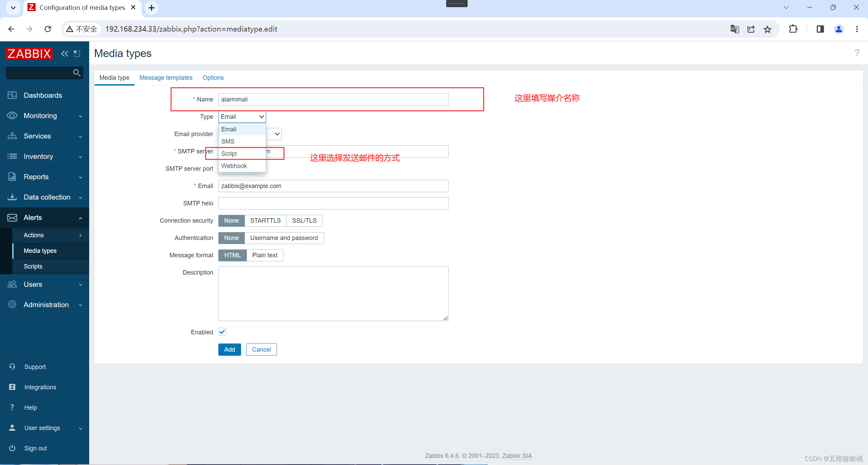868x465 pixels.
Task: Click the browser translate page icon
Action: click(734, 29)
